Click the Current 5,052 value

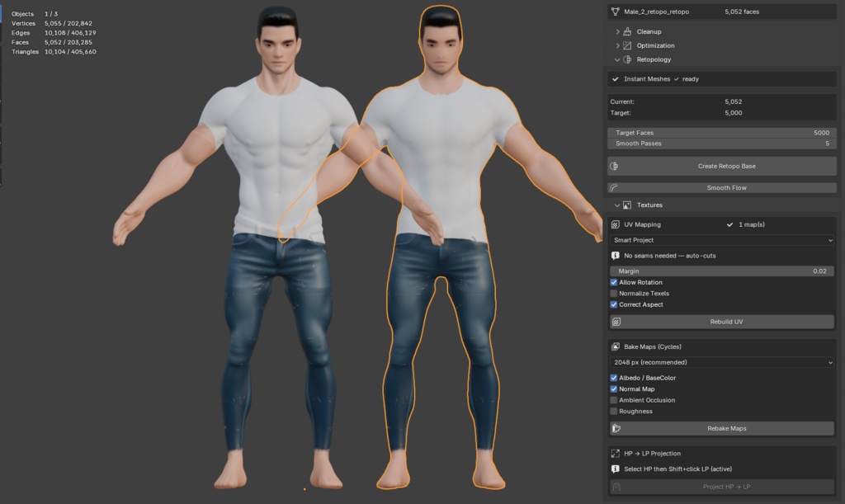(734, 101)
